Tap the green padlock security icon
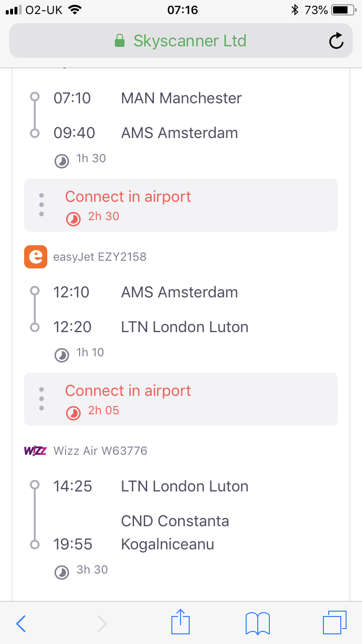Viewport: 362px width, 644px height. pos(120,41)
